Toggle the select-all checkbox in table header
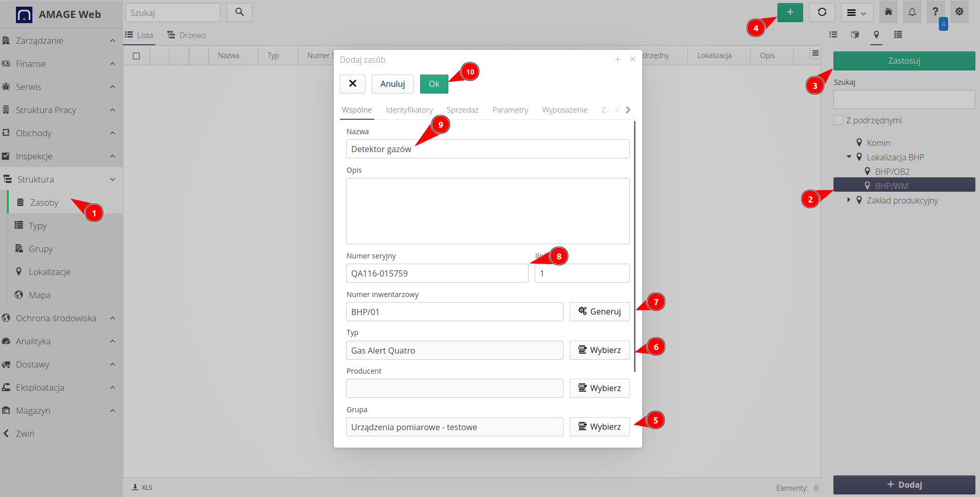 click(x=136, y=56)
